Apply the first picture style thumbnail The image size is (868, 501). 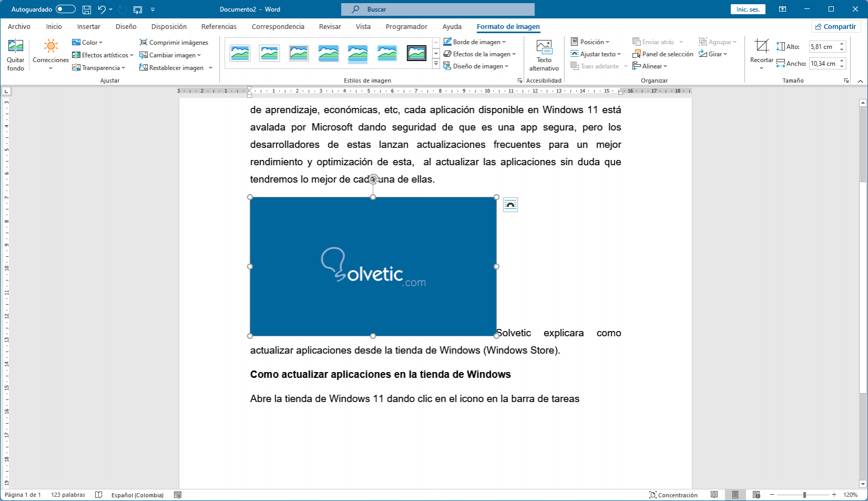[240, 53]
